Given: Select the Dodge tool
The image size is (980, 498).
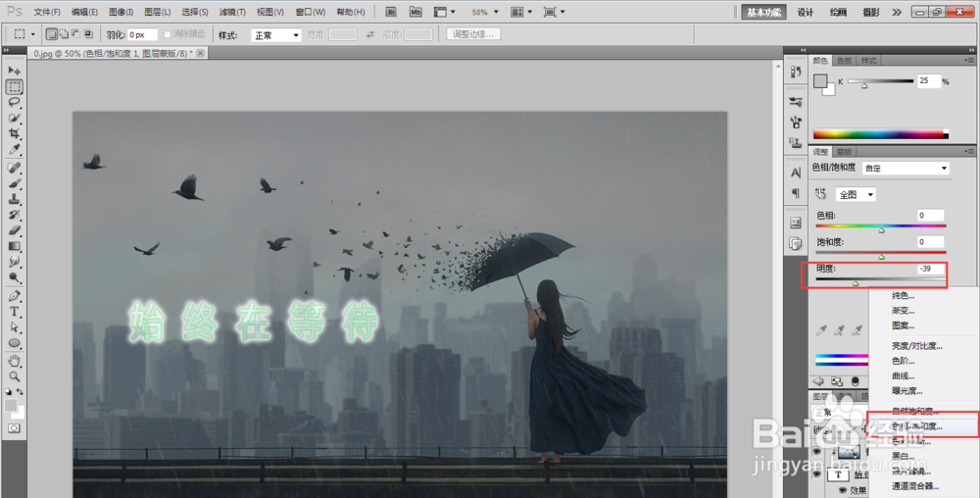Looking at the screenshot, I should point(15,277).
